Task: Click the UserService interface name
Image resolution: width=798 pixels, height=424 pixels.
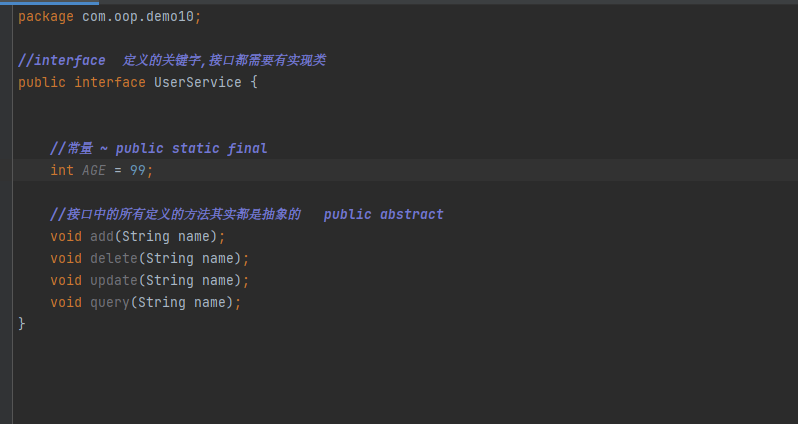Action: 197,82
